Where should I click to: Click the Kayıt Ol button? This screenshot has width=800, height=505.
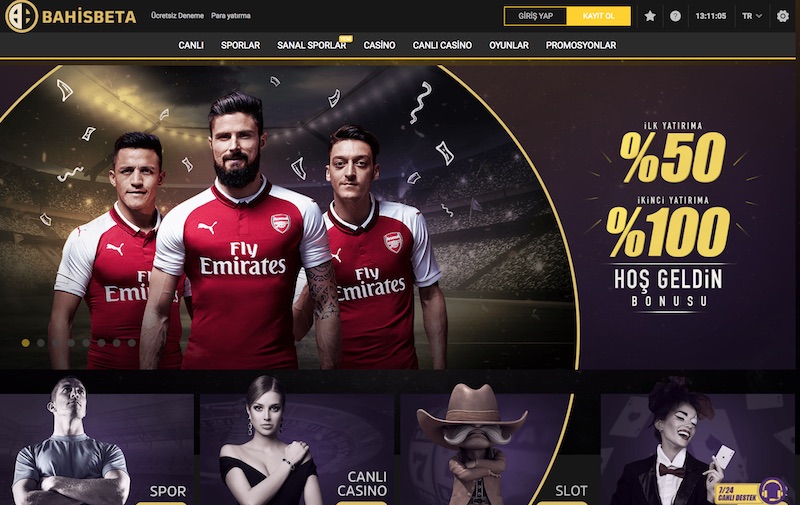click(x=598, y=16)
